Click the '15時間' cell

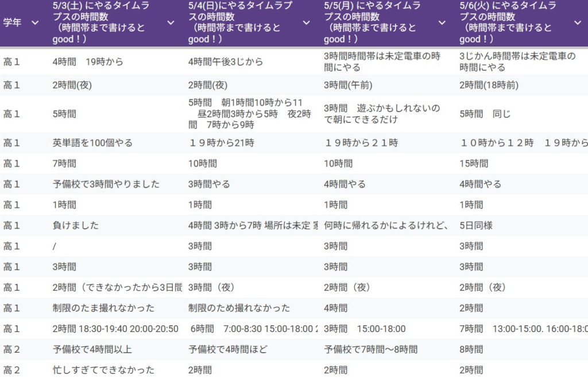click(474, 163)
